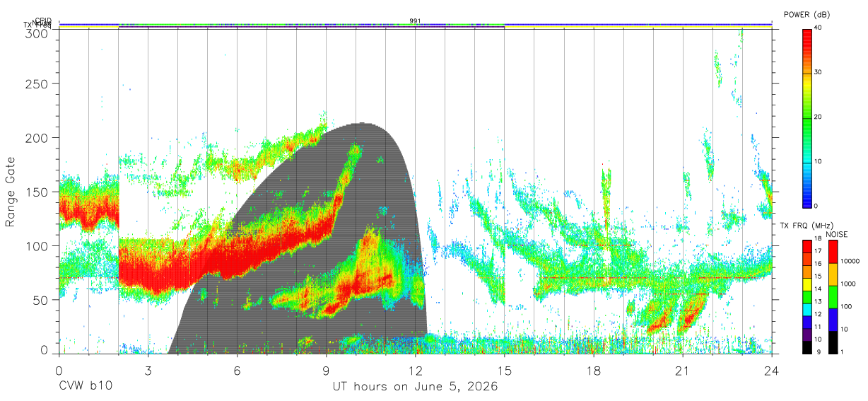This screenshot has height=401, width=868.
Task: Pick the black 9-10 MHz frequency swatch
Action: pos(807,347)
